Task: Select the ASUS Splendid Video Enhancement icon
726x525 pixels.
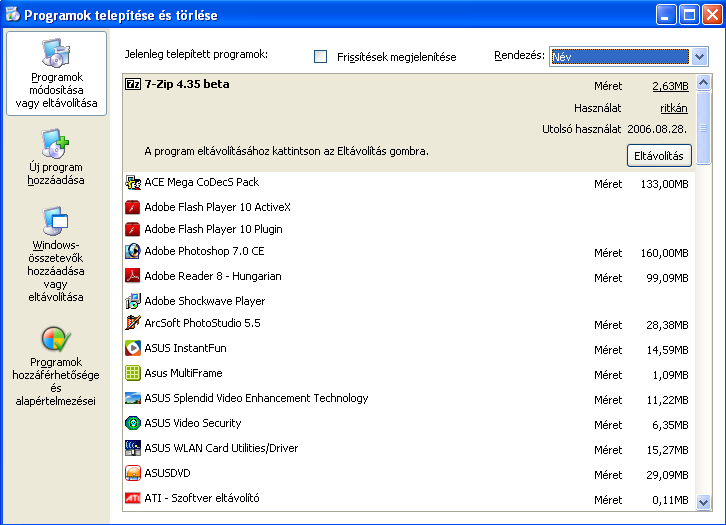Action: coord(132,398)
